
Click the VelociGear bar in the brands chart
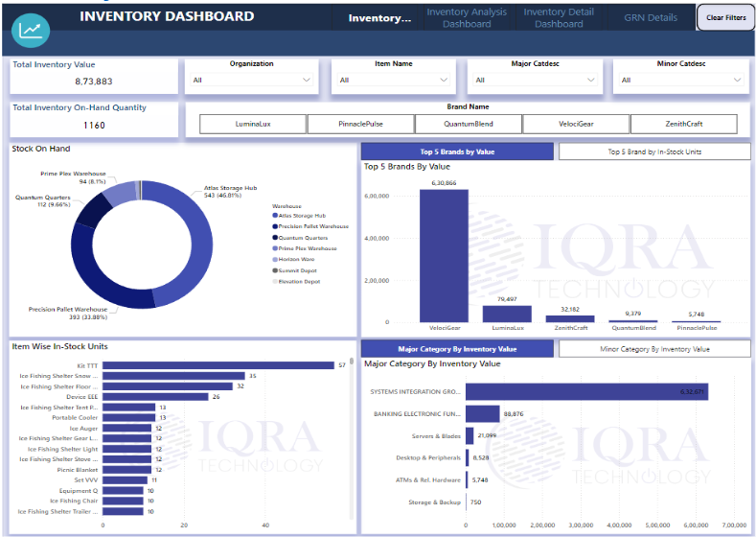click(444, 255)
